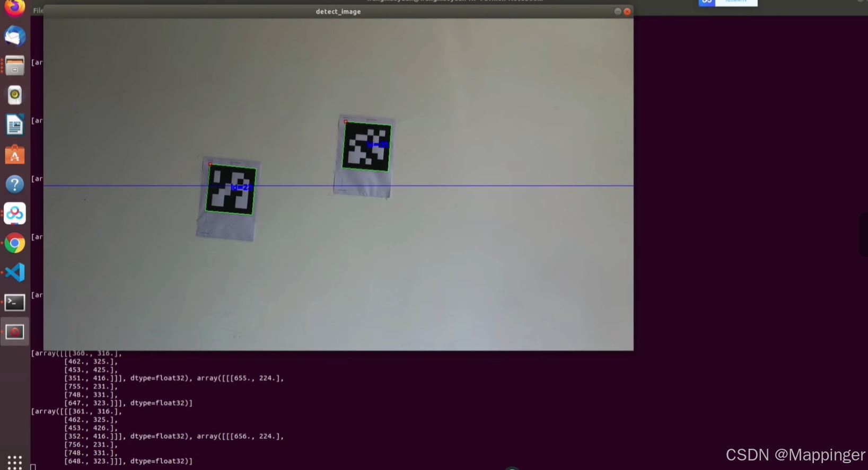Open the Files manager dock icon
The width and height of the screenshot is (868, 470).
coord(15,66)
